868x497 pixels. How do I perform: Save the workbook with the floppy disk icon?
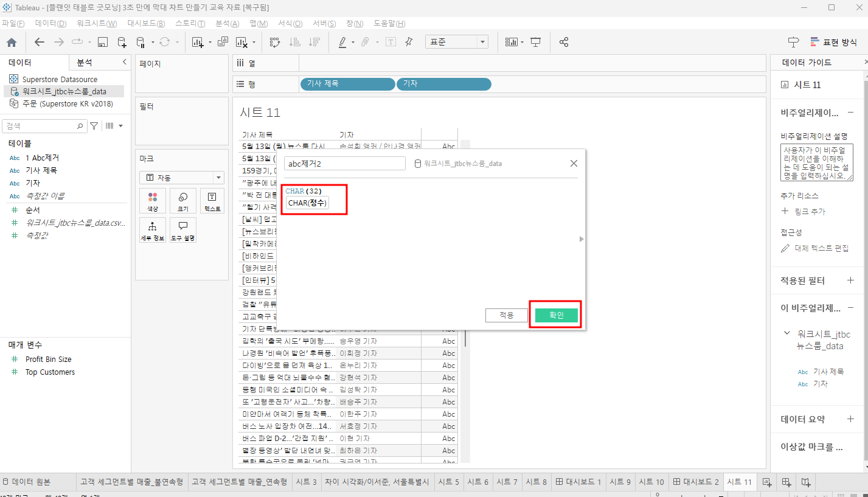pos(103,42)
